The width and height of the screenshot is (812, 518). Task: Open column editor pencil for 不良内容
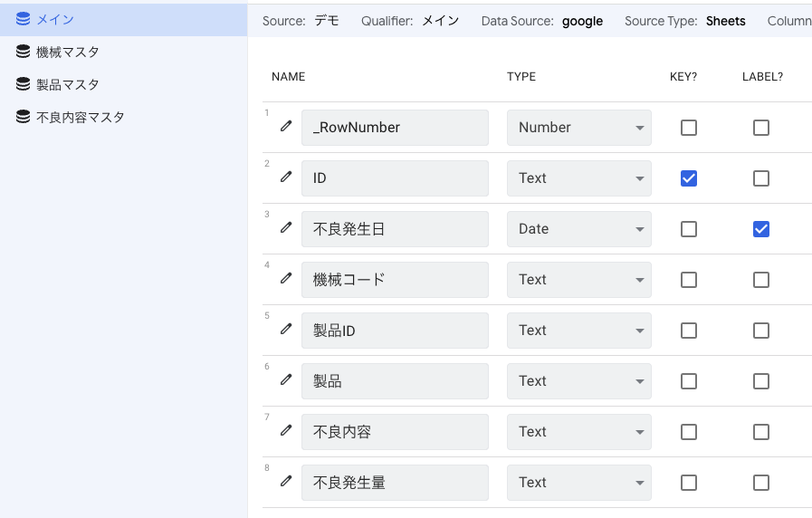[x=286, y=431]
